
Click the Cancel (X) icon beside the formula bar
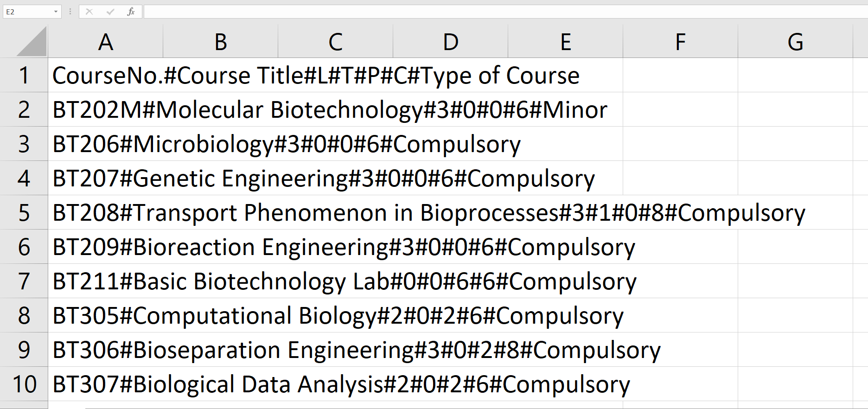click(90, 12)
